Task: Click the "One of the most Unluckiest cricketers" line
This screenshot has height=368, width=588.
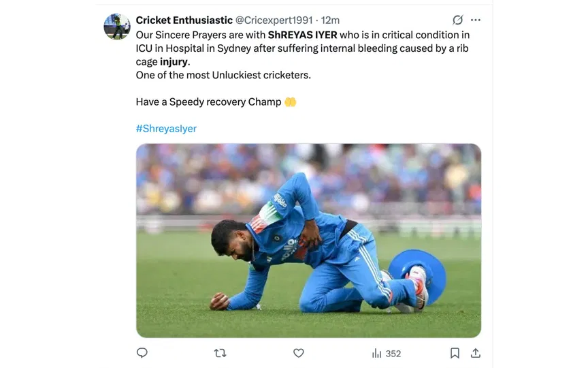Action: click(x=223, y=75)
